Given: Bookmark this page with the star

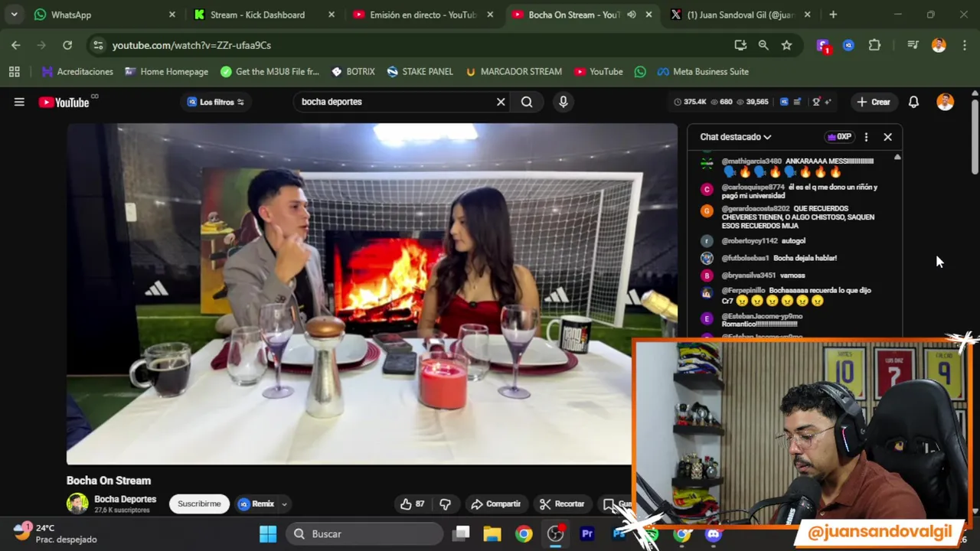Looking at the screenshot, I should coord(786,45).
